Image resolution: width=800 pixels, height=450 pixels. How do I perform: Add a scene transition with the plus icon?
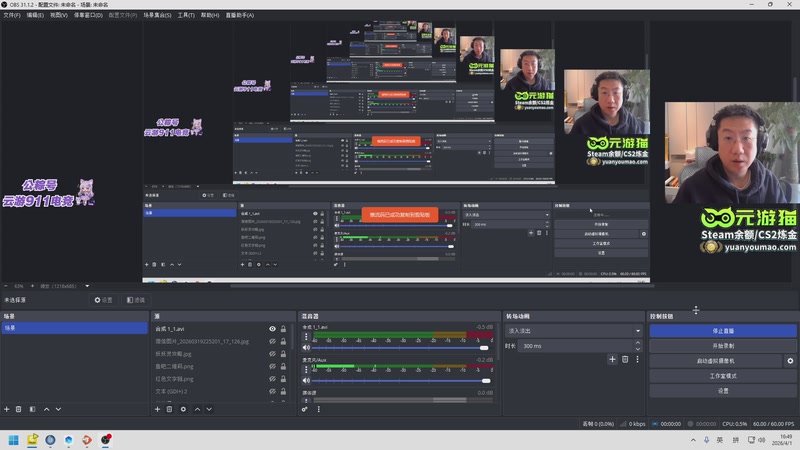[x=612, y=359]
